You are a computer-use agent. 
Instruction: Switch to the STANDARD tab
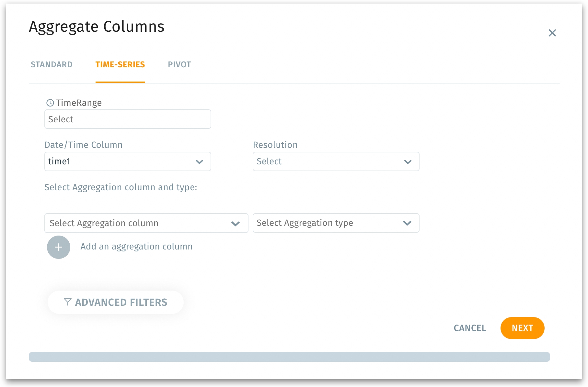[52, 65]
